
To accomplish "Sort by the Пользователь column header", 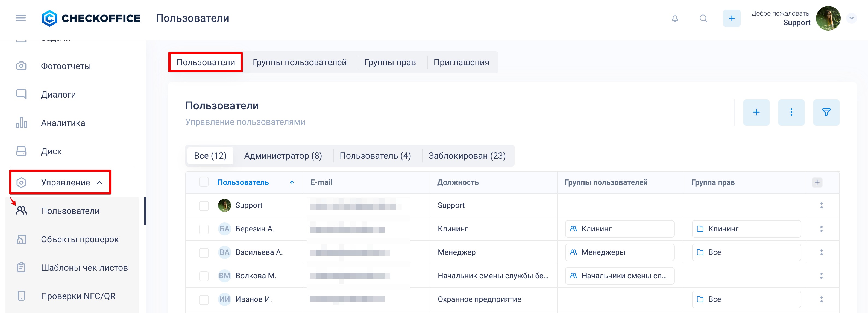I will pos(243,182).
